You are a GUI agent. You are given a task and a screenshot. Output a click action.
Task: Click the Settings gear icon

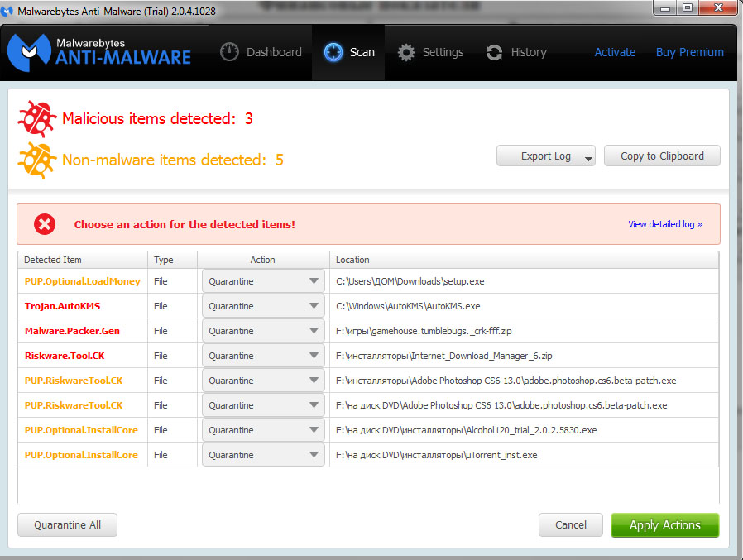(x=406, y=52)
